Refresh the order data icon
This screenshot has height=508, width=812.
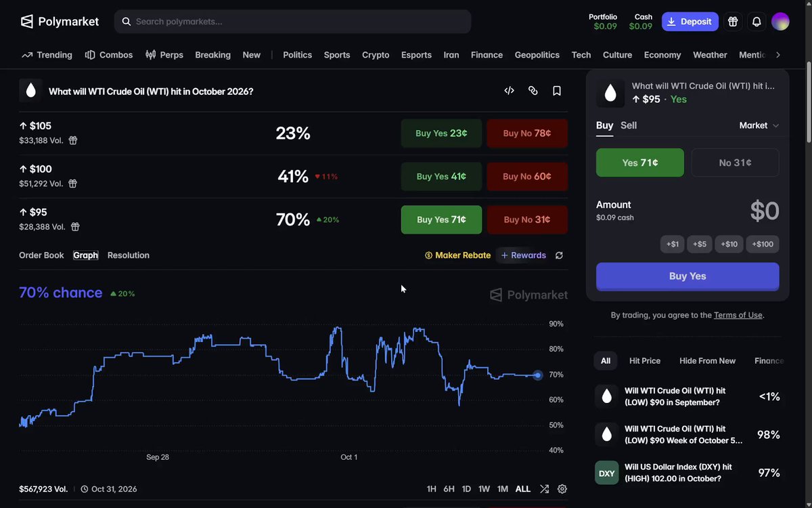[559, 255]
